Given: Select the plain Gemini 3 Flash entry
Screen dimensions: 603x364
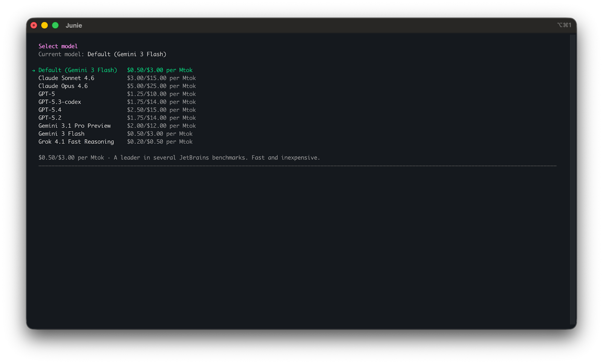Looking at the screenshot, I should point(61,134).
